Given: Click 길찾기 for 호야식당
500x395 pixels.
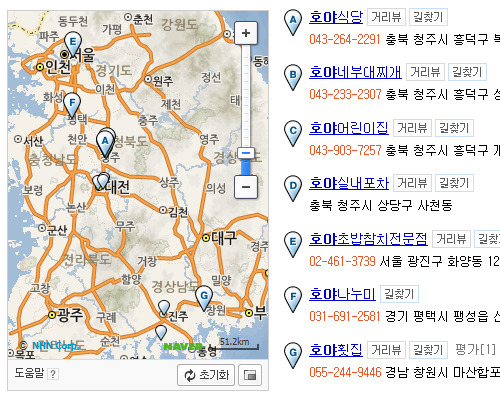Looking at the screenshot, I should tap(428, 17).
